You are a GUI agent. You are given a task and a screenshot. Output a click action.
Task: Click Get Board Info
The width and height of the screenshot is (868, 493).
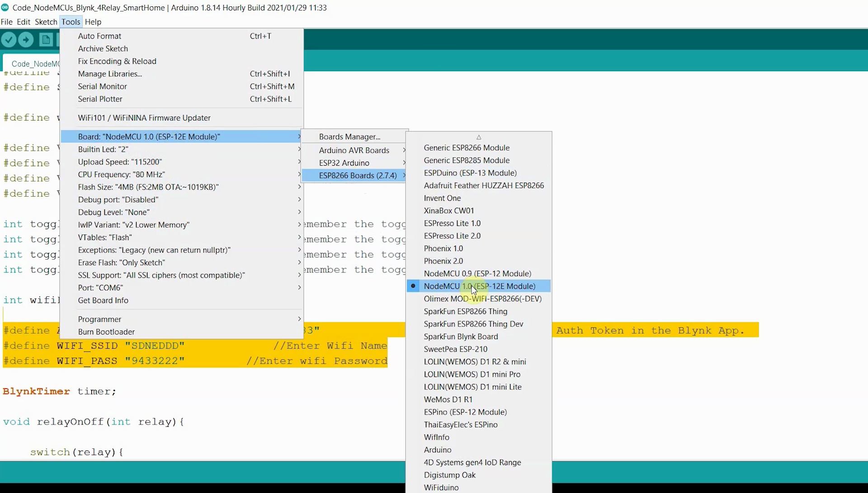103,300
